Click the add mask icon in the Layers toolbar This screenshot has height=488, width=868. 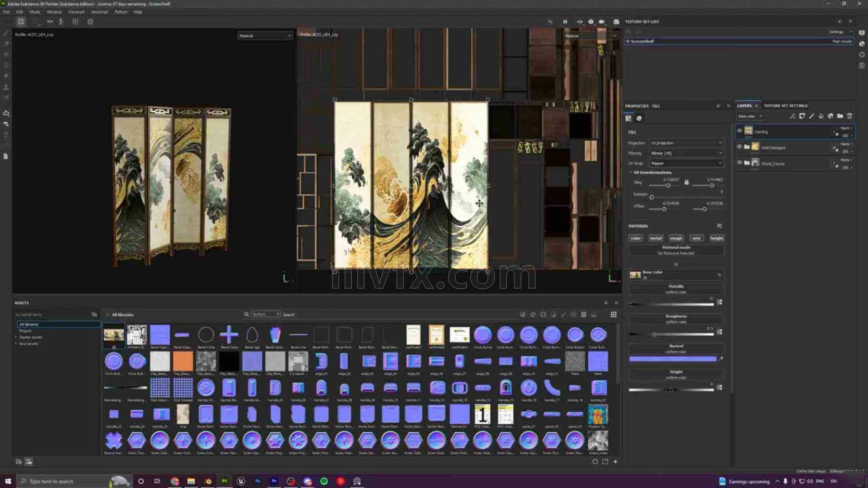pos(802,116)
